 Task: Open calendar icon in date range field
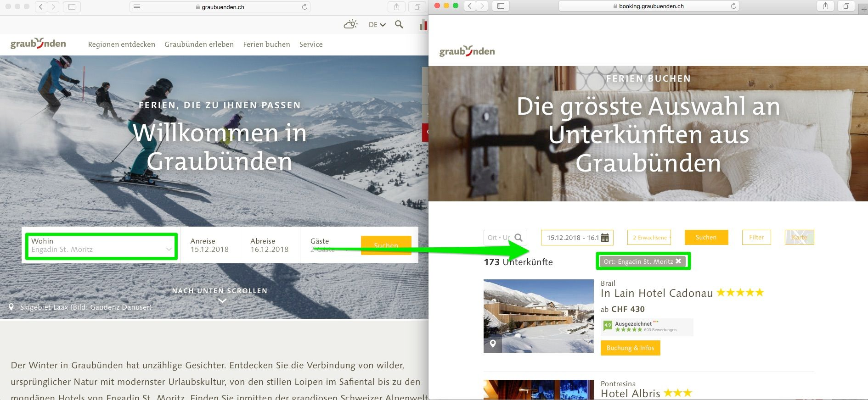(x=605, y=238)
